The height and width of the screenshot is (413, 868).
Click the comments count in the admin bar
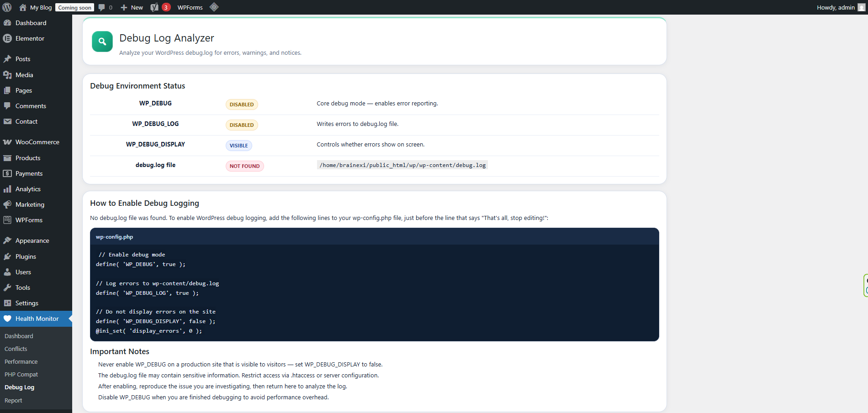[x=105, y=7]
